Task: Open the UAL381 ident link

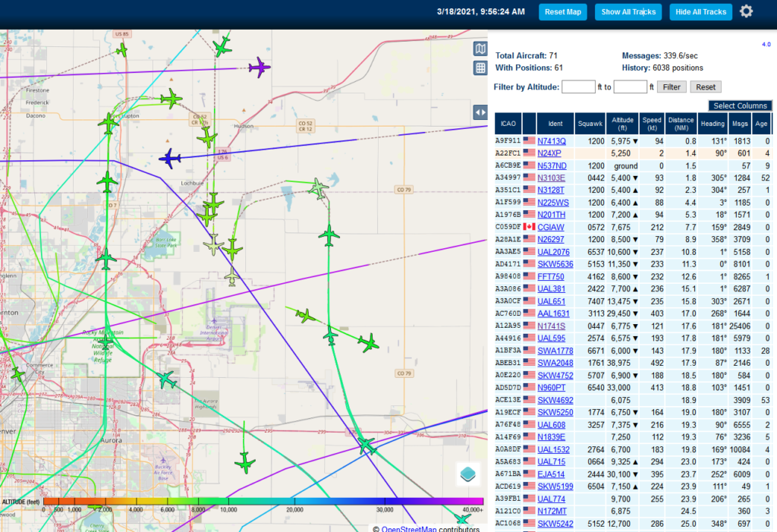Action: tap(551, 289)
